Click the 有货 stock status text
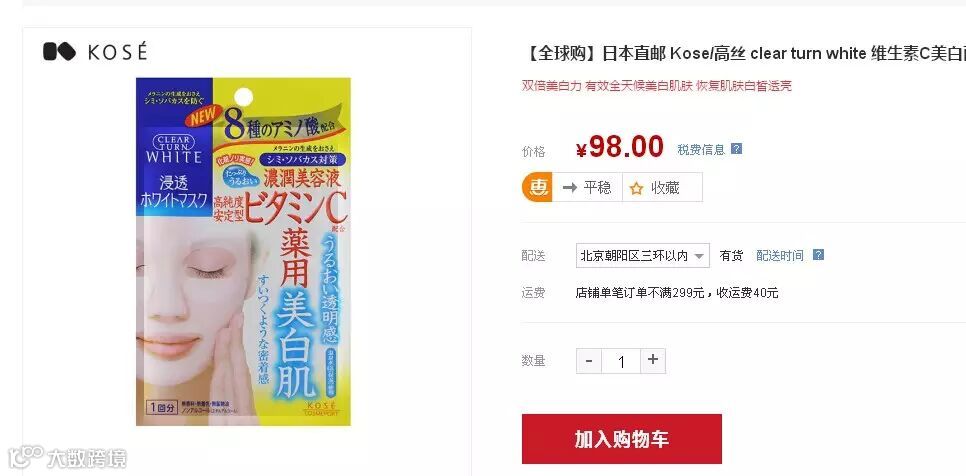This screenshot has height=476, width=966. (x=731, y=256)
